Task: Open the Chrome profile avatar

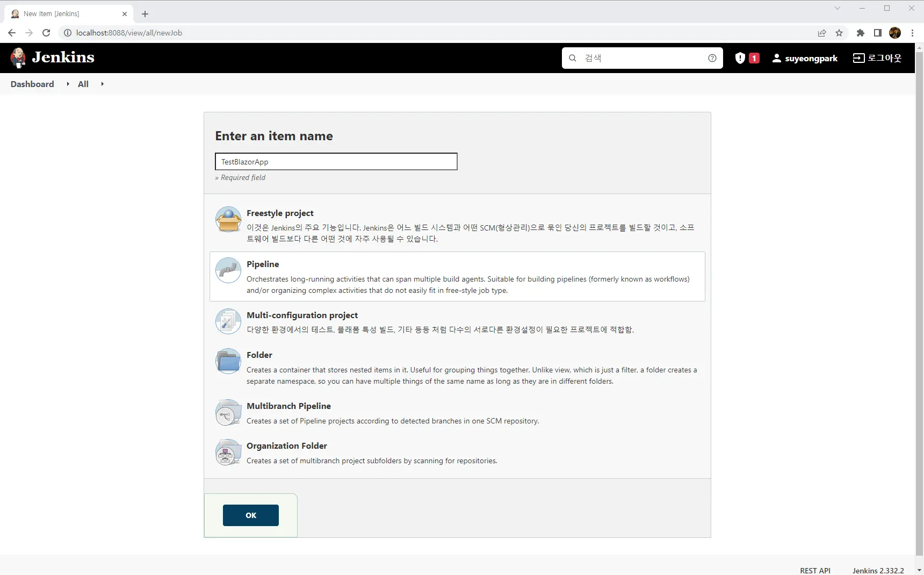Action: click(895, 33)
